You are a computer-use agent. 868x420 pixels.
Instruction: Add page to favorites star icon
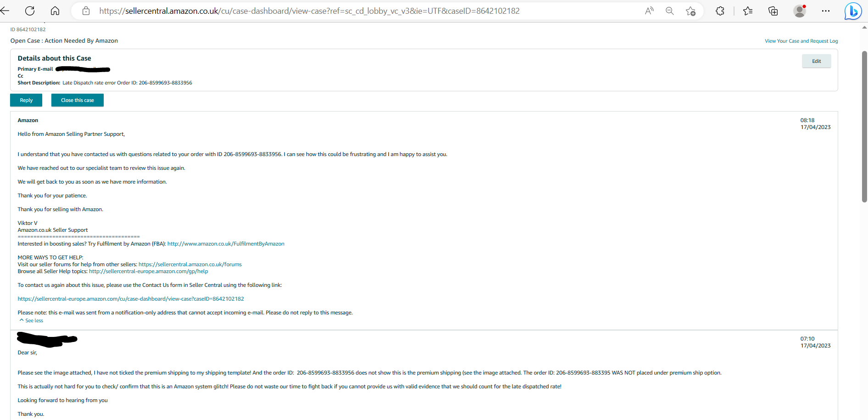[690, 11]
